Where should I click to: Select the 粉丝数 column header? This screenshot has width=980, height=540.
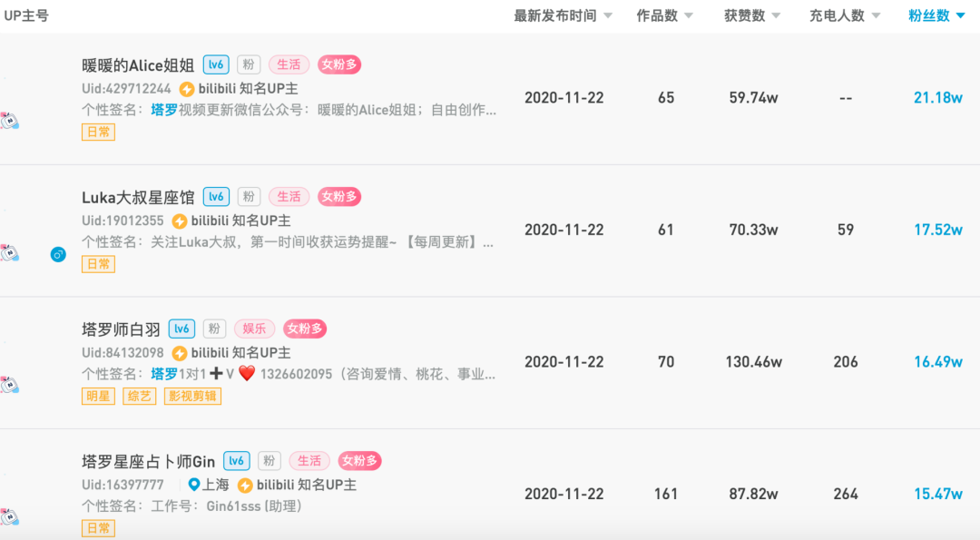(929, 15)
